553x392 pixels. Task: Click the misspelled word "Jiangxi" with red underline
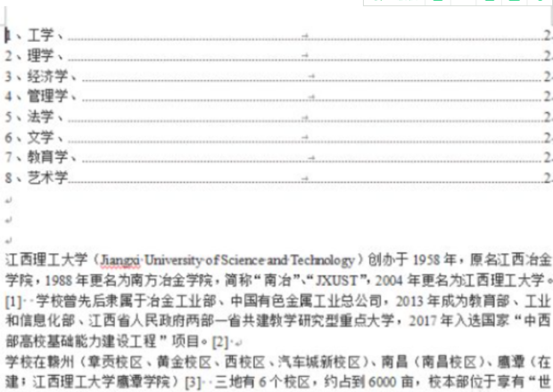(120, 260)
